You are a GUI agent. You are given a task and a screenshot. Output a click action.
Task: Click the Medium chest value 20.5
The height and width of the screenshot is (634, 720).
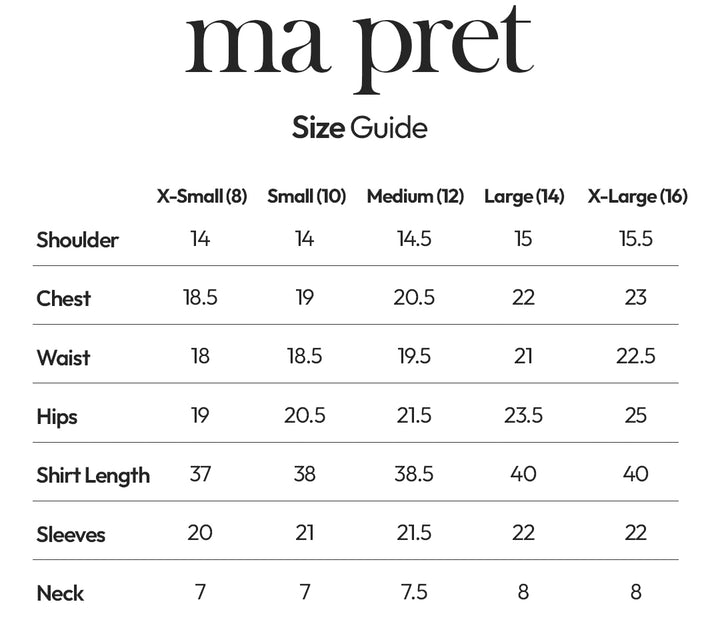[414, 298]
